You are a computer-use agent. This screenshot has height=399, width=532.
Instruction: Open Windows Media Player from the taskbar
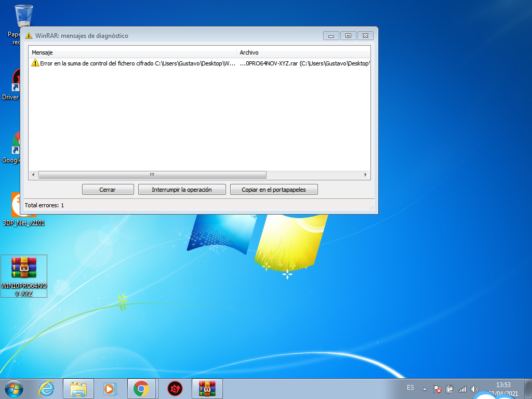coord(110,389)
